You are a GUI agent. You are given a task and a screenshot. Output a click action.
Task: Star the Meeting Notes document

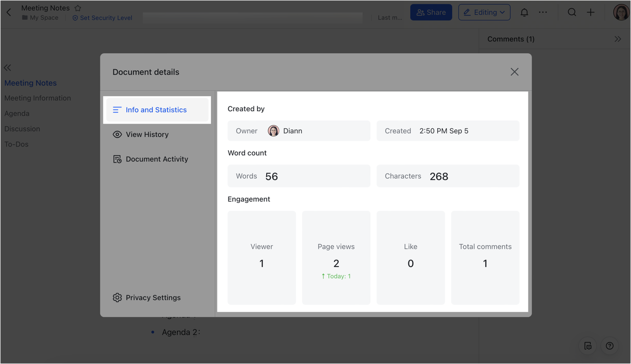pos(78,8)
